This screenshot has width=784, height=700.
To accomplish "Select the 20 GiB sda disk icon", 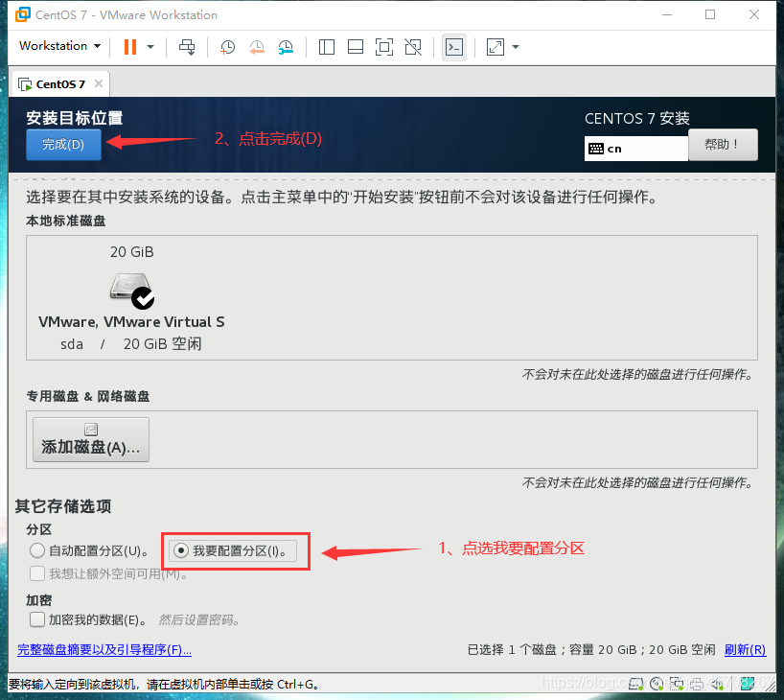I will coord(131,291).
